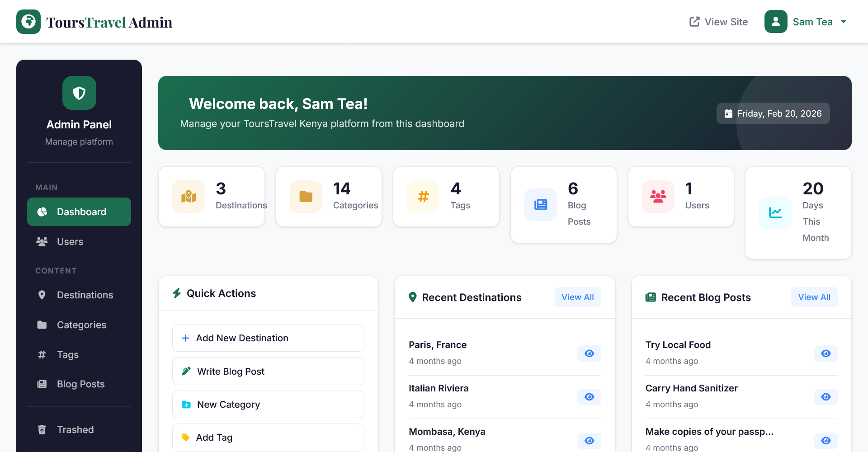Click the Trashed bin icon in sidebar

[x=42, y=429]
